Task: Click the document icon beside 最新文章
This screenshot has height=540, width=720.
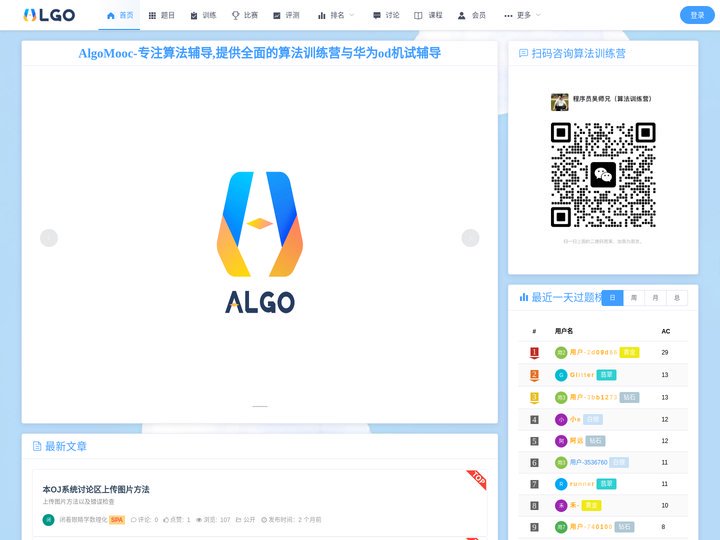Action: [x=37, y=446]
